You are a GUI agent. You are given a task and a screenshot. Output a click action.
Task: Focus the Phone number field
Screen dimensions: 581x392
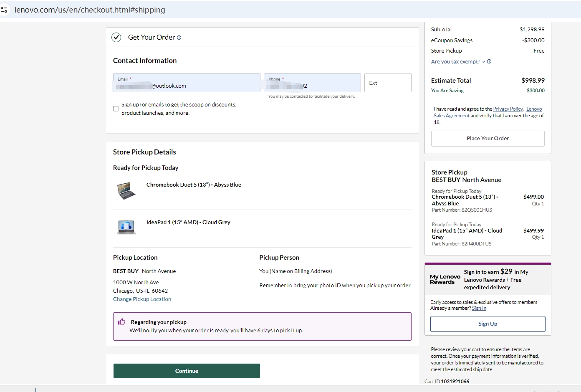[x=312, y=83]
